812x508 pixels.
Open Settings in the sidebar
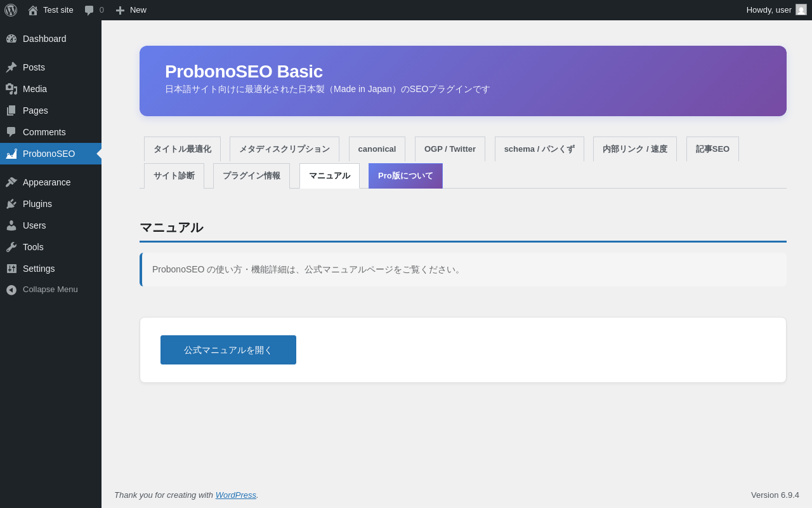pyautogui.click(x=39, y=269)
